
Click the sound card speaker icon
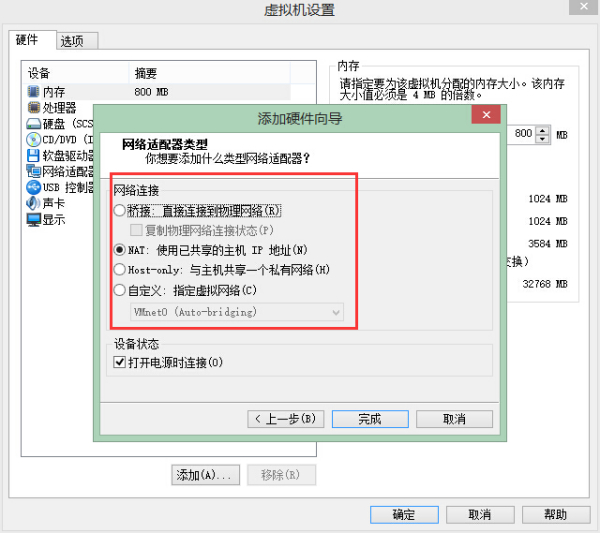pos(33,203)
